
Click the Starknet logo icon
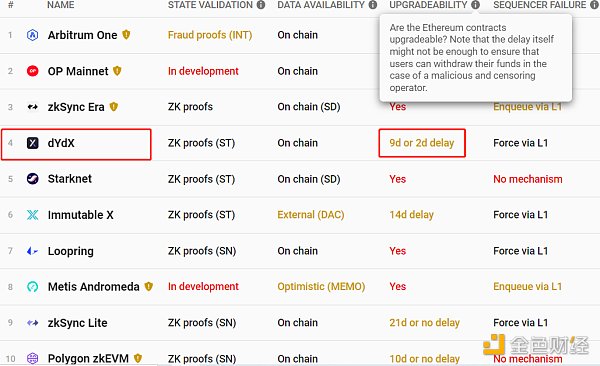click(33, 179)
